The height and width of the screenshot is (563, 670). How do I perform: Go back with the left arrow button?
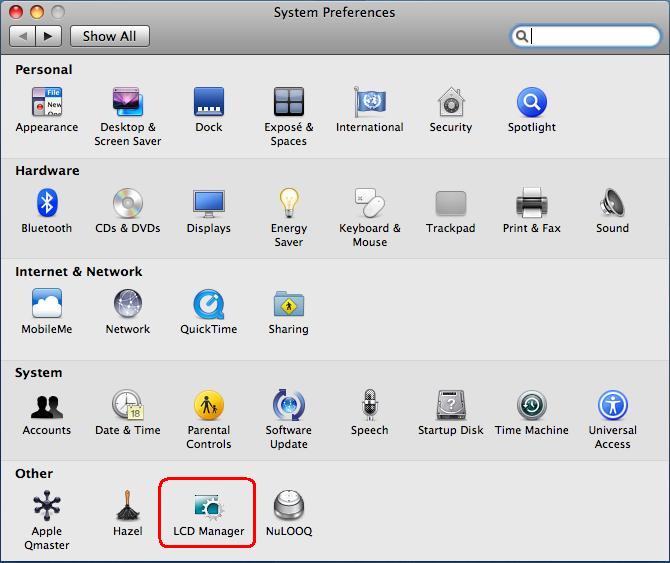pos(22,36)
